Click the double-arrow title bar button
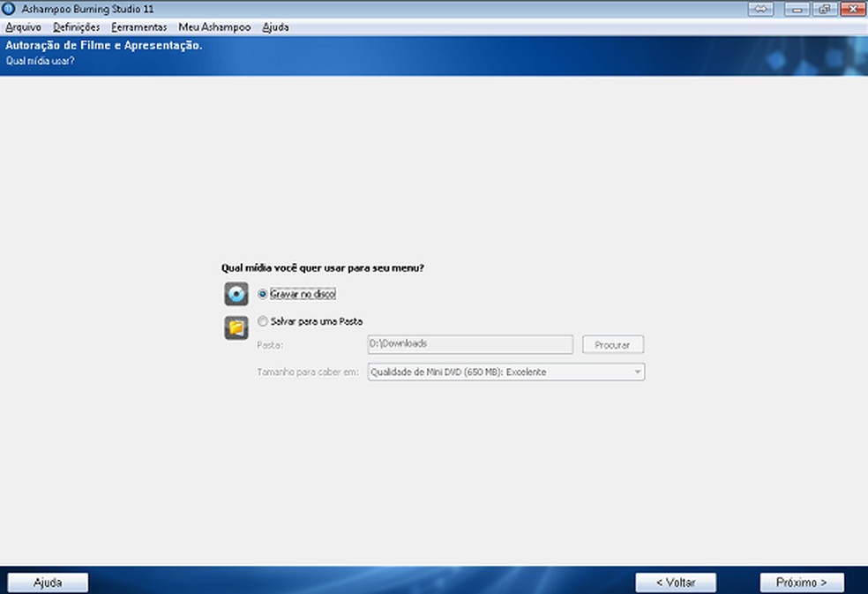Screen dimensions: 868x594 coord(760,9)
